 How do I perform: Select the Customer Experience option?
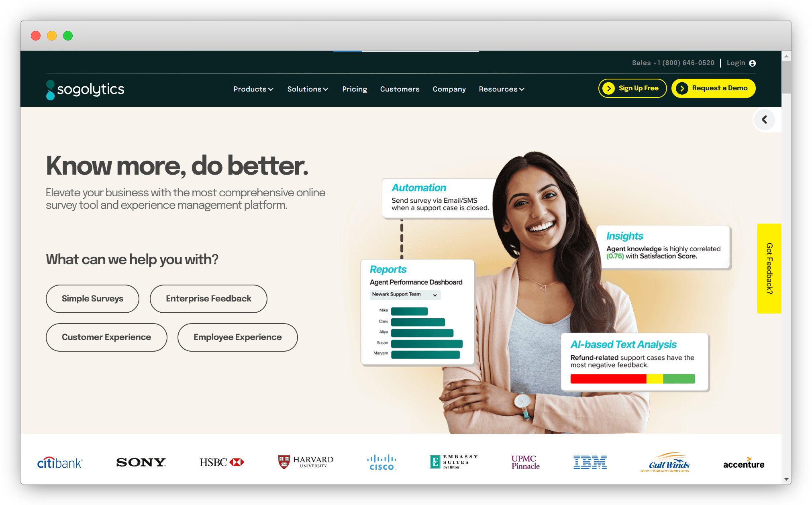(106, 337)
